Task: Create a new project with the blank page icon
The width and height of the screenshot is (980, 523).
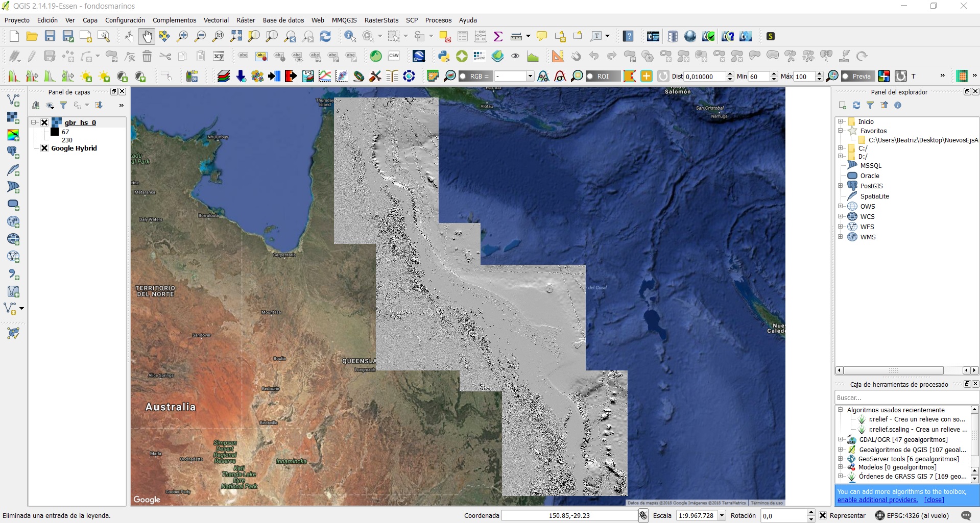Action: point(14,36)
